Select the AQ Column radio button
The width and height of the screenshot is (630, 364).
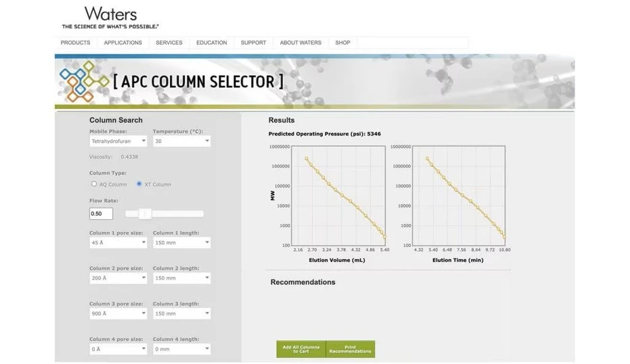tap(94, 184)
